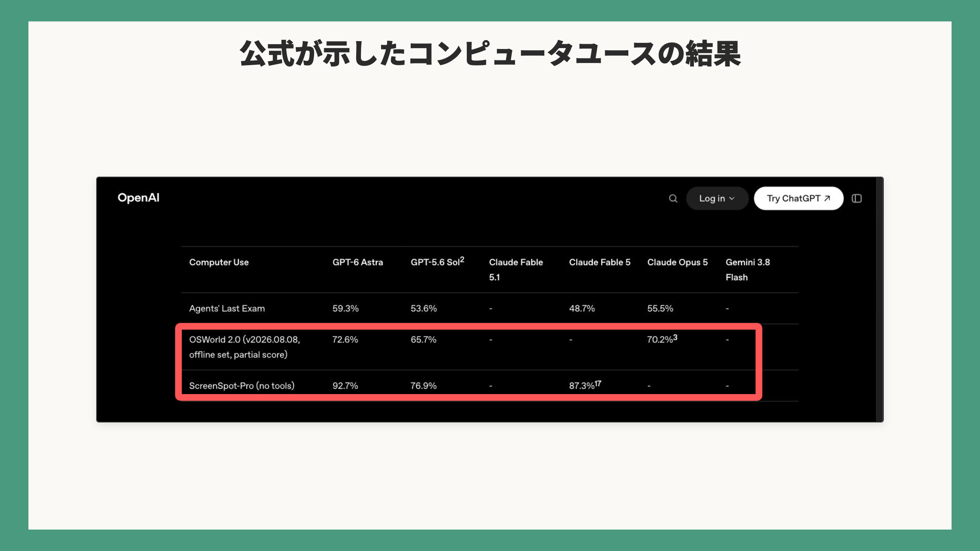Click the page's vertical scrollbar

point(879,300)
